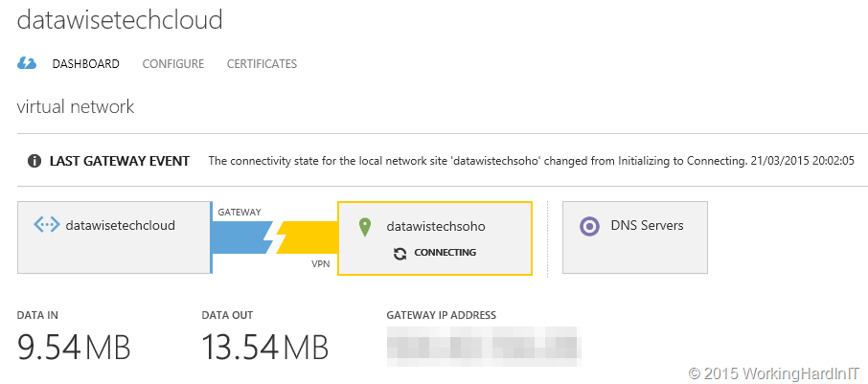Click the yellow VPN connector segment
This screenshot has width=868, height=384.
coord(308,237)
